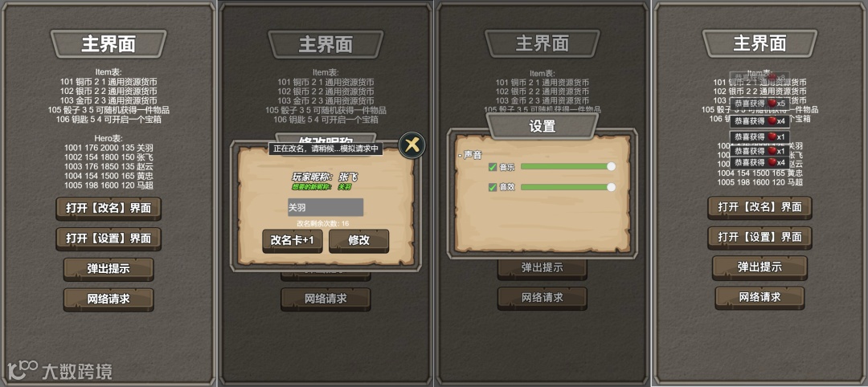This screenshot has width=868, height=387.
Task: Click the 设置 title header of settings panel
Action: click(x=542, y=126)
